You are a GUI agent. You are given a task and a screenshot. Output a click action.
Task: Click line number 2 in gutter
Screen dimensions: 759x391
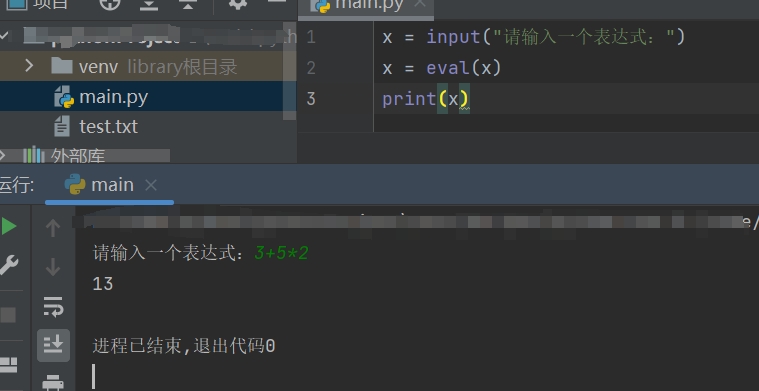point(311,68)
